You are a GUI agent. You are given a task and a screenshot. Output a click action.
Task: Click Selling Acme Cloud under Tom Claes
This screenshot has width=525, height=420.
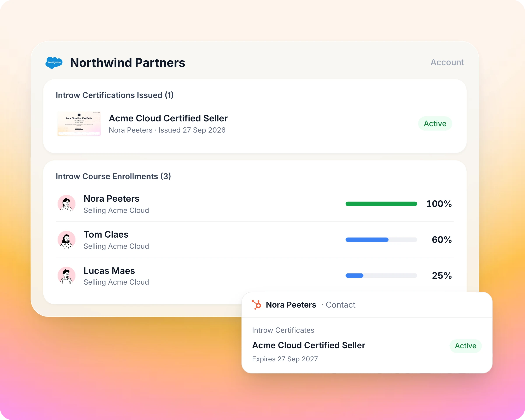click(116, 246)
